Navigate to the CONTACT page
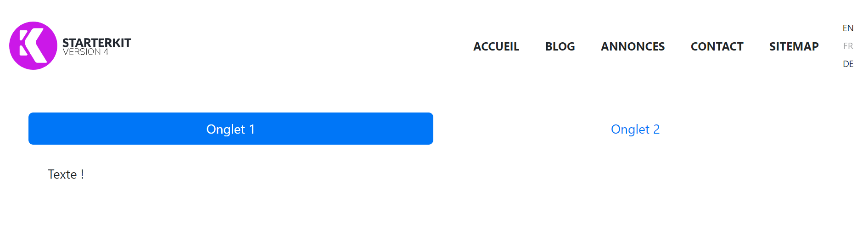868x242 pixels. (717, 46)
